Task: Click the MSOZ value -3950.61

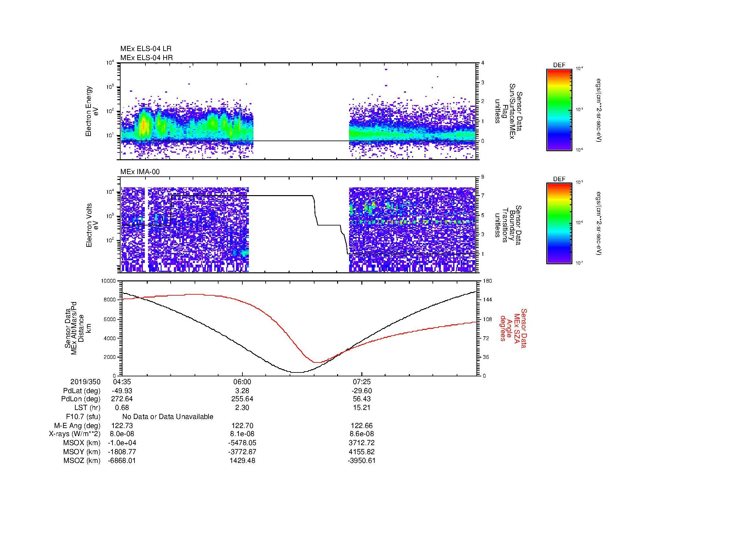Action: (362, 461)
